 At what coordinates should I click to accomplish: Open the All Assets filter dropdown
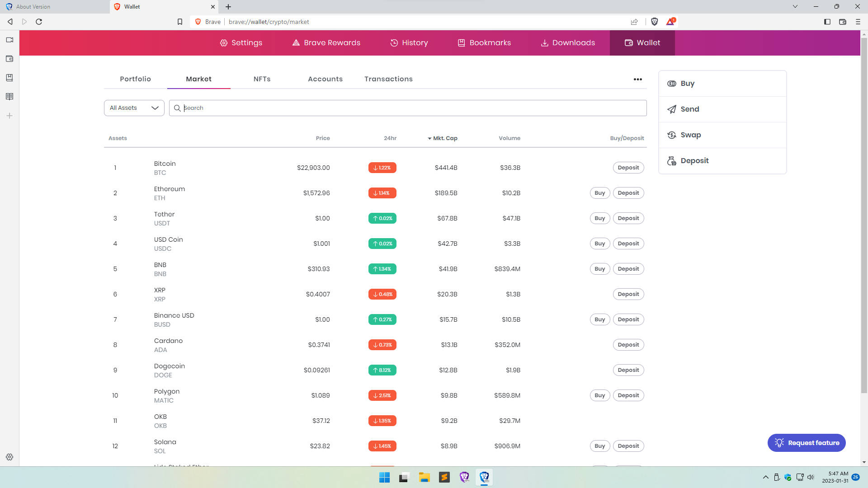[x=134, y=108]
